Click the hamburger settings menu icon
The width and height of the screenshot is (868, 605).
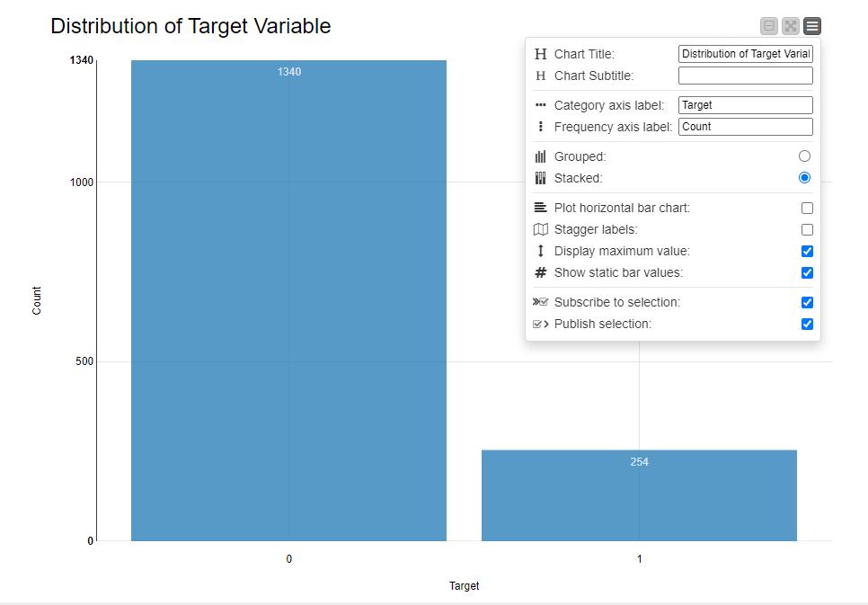[x=812, y=26]
